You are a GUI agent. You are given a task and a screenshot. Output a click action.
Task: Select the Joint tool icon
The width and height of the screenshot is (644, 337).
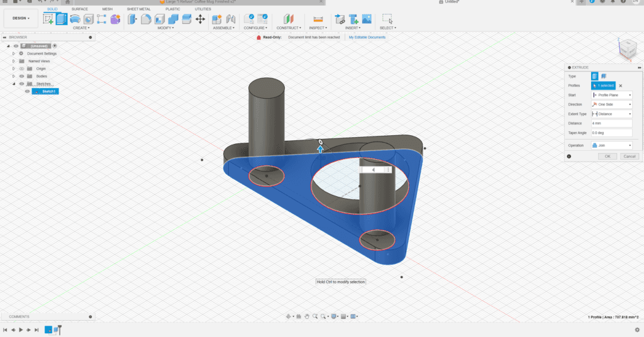click(231, 19)
